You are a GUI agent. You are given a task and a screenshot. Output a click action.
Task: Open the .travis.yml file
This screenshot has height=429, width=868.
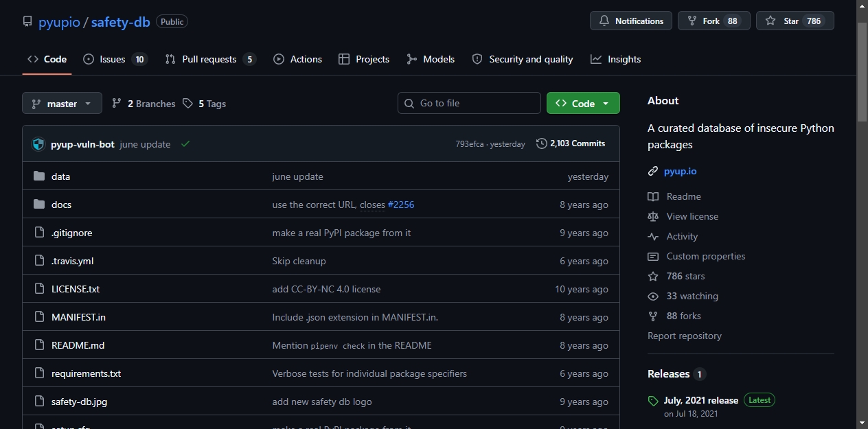point(72,261)
